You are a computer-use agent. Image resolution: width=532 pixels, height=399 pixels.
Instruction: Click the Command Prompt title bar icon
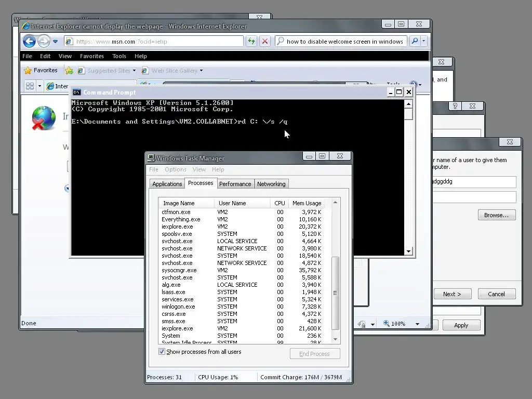point(77,92)
